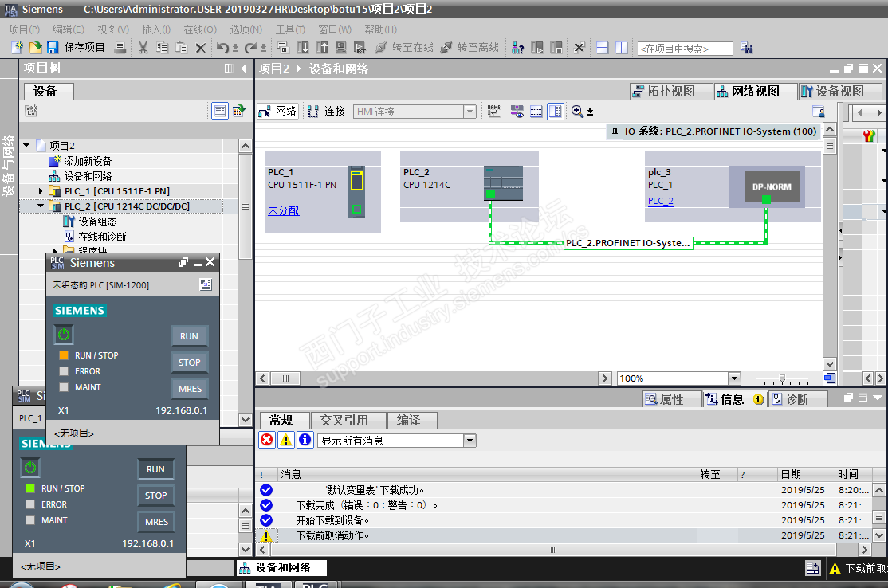Image resolution: width=888 pixels, height=588 pixels.
Task: Switch to project view in SIM-1200 PLCSIM
Action: point(206,284)
